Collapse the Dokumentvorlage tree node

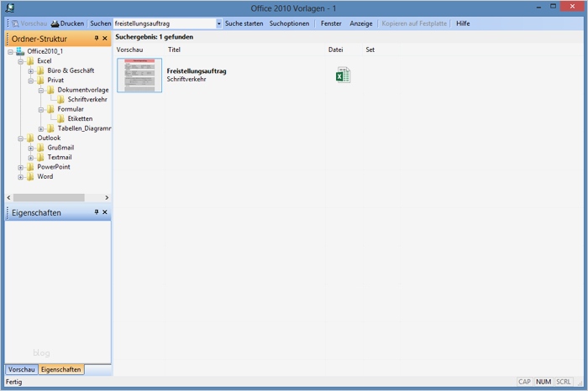(x=41, y=91)
